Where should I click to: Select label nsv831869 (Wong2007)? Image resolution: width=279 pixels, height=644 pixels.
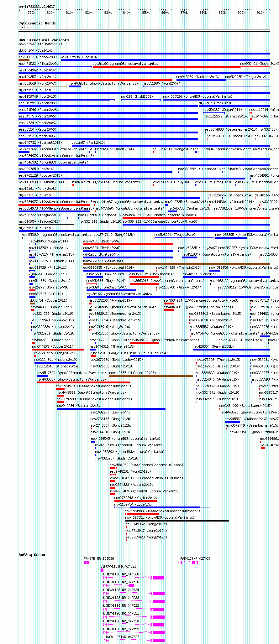(x=38, y=83)
